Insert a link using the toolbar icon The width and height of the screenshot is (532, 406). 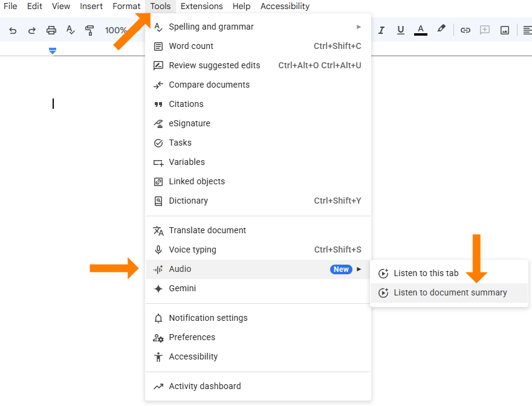(465, 30)
